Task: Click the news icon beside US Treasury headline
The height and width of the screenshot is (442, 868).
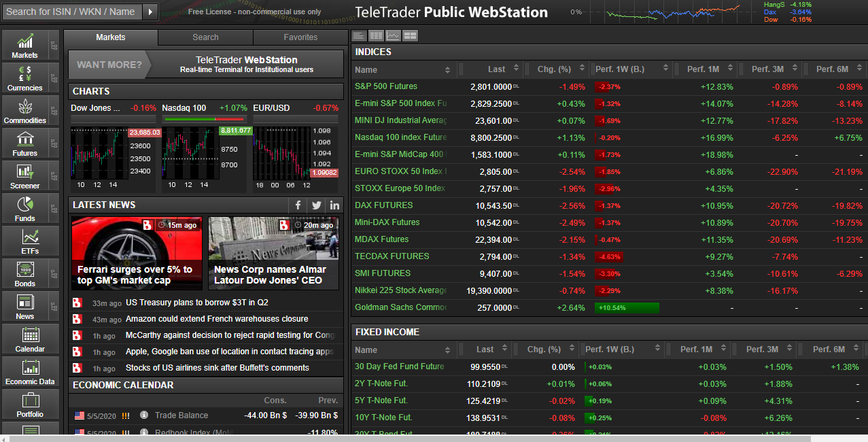Action: tap(77, 303)
